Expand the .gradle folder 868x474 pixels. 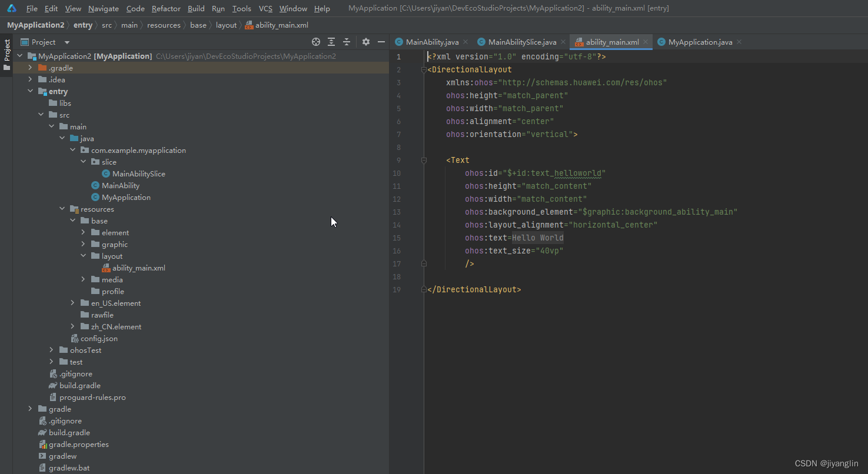[30, 68]
